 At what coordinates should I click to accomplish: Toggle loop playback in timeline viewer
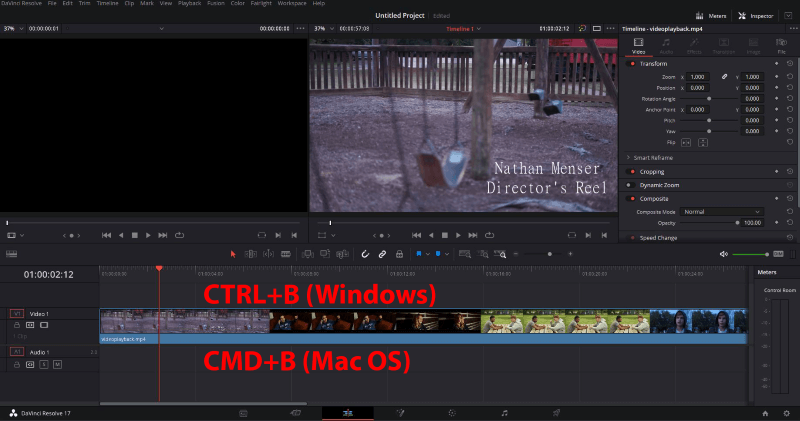[489, 235]
